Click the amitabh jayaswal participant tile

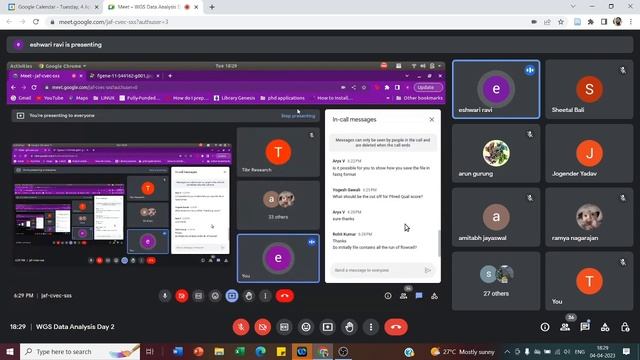496,217
